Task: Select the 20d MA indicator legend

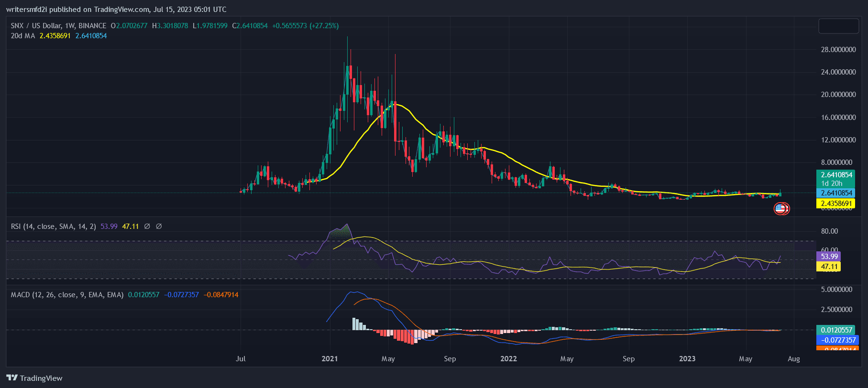Action: pyautogui.click(x=23, y=36)
